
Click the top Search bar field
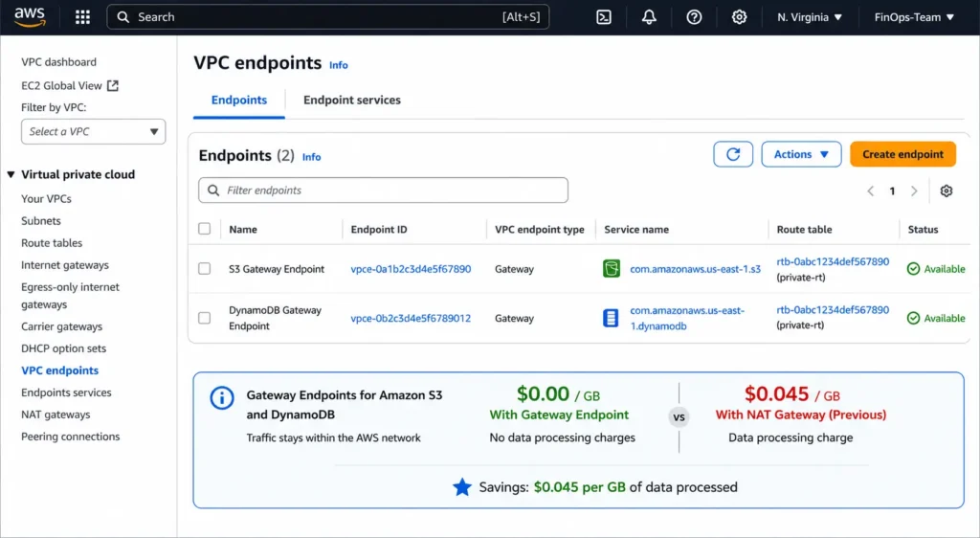328,17
